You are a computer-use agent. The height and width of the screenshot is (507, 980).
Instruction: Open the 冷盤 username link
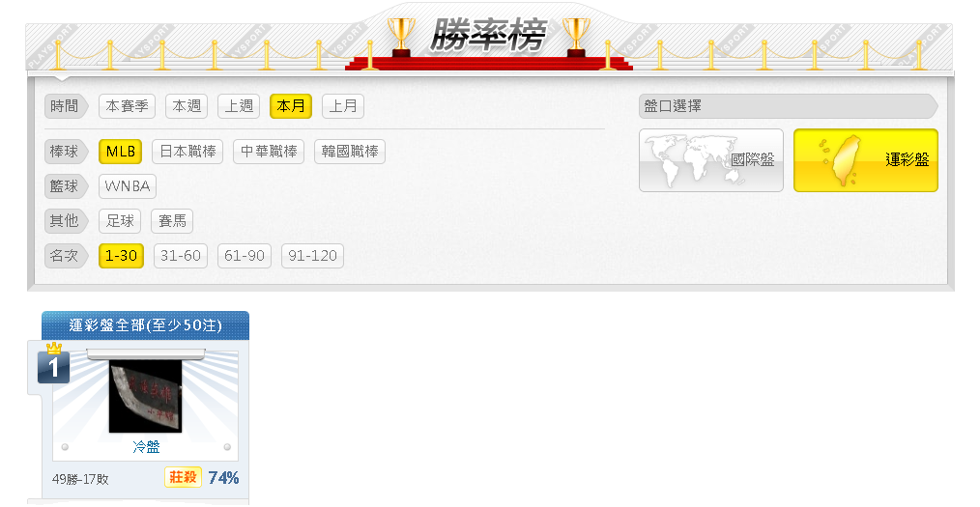pyautogui.click(x=146, y=447)
